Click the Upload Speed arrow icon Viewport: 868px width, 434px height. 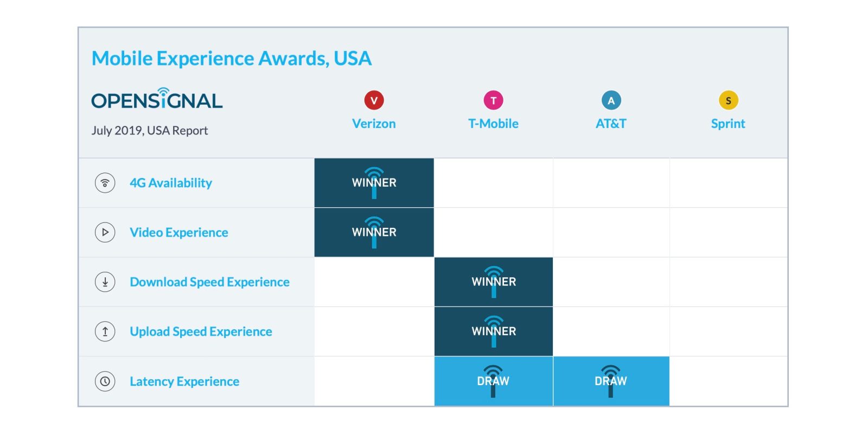tap(105, 331)
